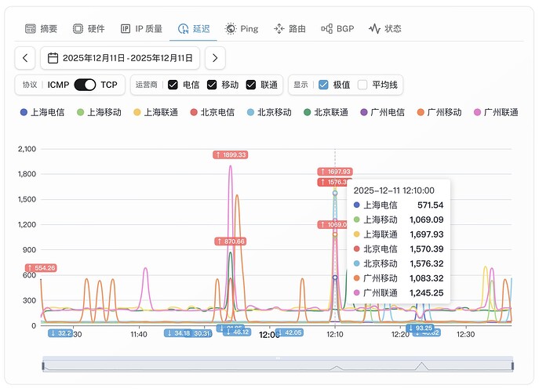This screenshot has width=539, height=392.
Task: Select the TCP protocol label
Action: coord(109,85)
